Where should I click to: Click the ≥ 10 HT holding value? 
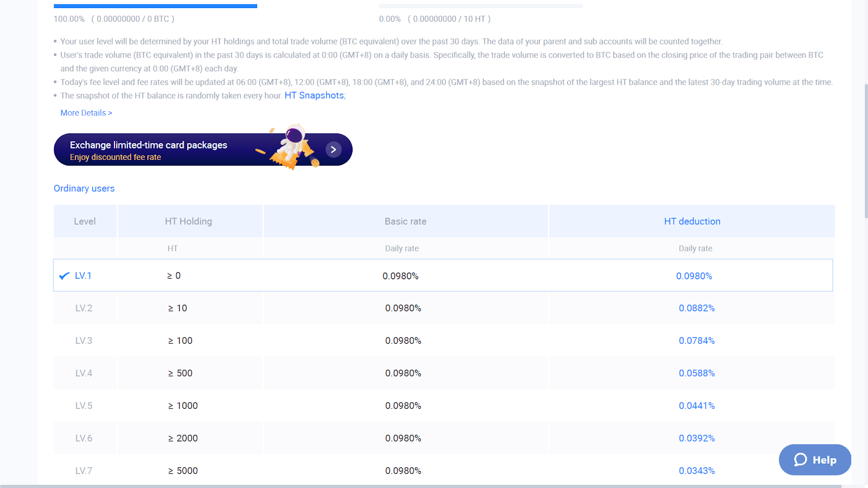[x=177, y=308]
